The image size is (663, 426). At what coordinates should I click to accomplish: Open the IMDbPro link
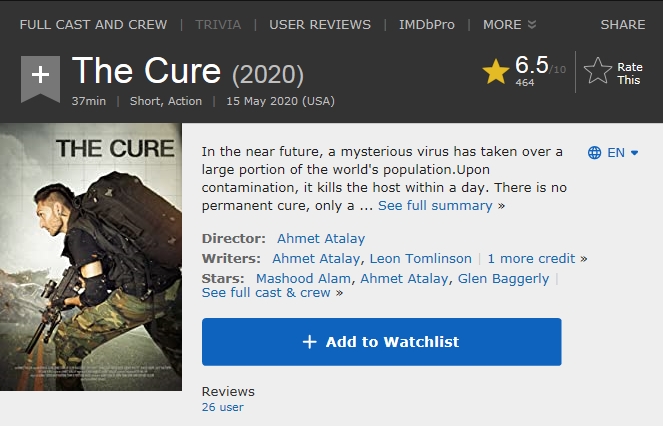(427, 24)
